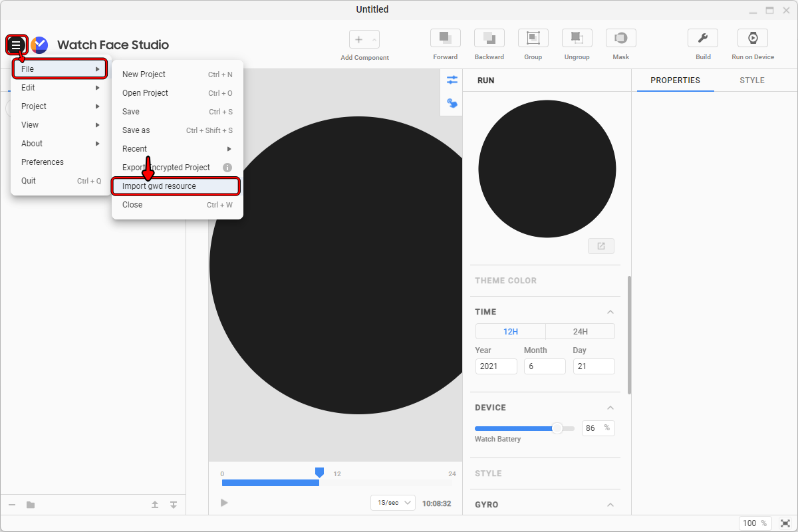Create new folder in layer panel

tap(31, 505)
